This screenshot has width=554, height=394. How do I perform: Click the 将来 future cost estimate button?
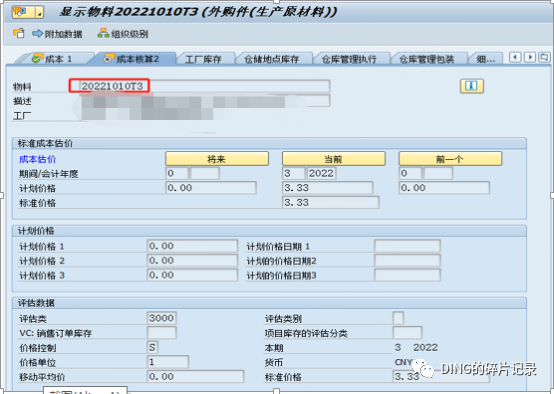point(217,159)
